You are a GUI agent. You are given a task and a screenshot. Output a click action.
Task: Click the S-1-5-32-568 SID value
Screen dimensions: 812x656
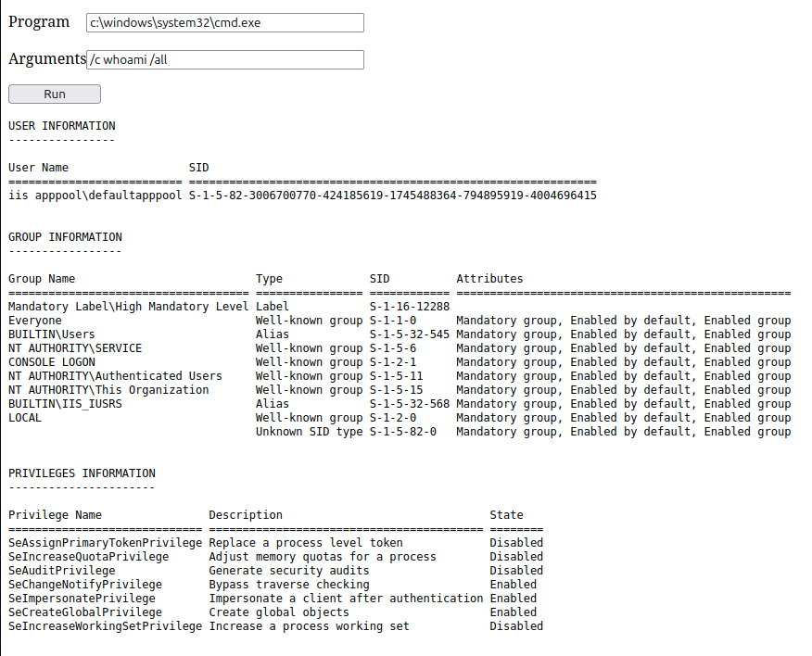[409, 404]
